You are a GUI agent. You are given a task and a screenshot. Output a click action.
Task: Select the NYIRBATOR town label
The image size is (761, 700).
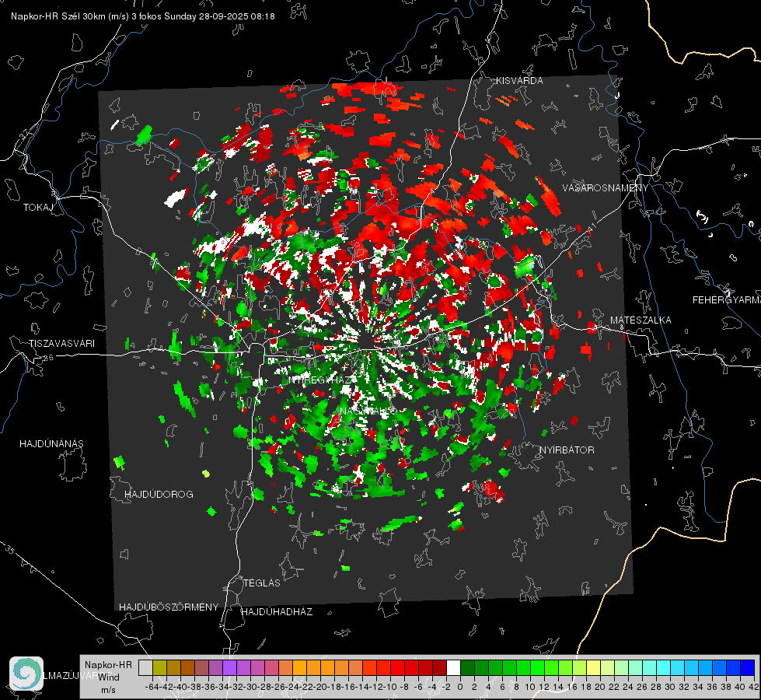pos(567,450)
